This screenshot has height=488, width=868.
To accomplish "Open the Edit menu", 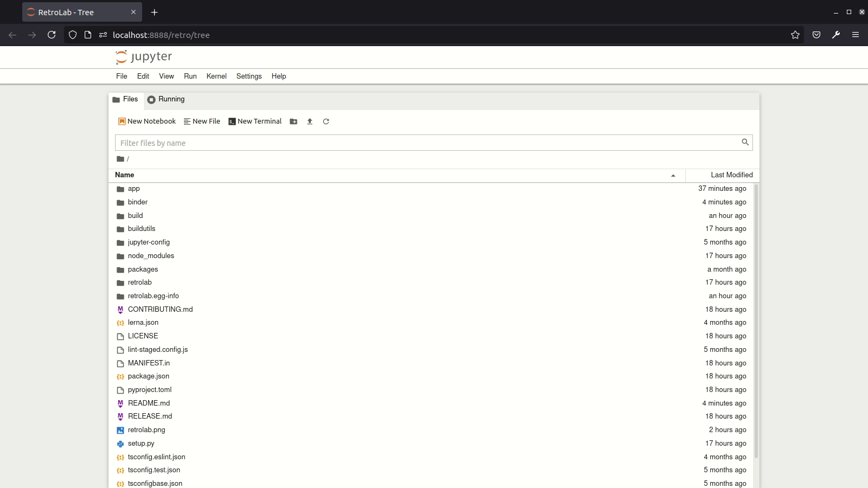I will tap(143, 76).
